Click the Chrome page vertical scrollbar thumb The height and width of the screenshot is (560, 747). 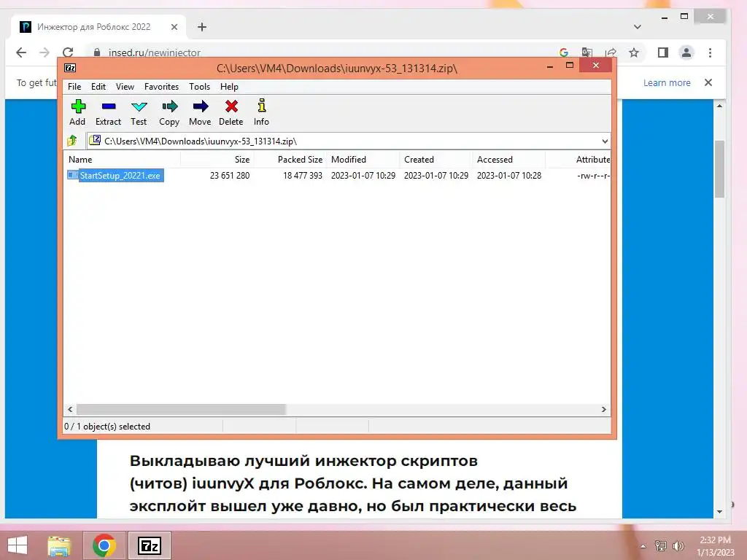719,168
